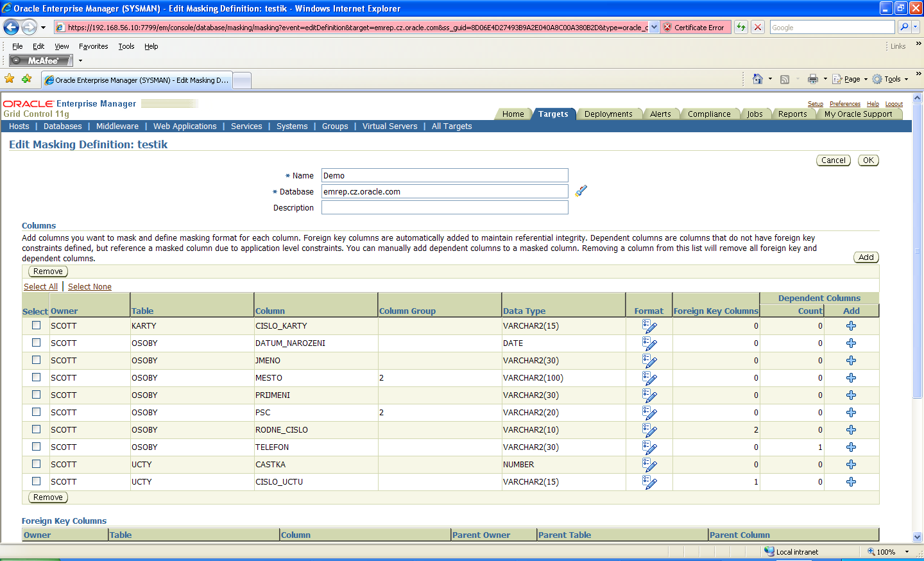924x561 pixels.
Task: Open the Favorites menu
Action: click(x=93, y=46)
